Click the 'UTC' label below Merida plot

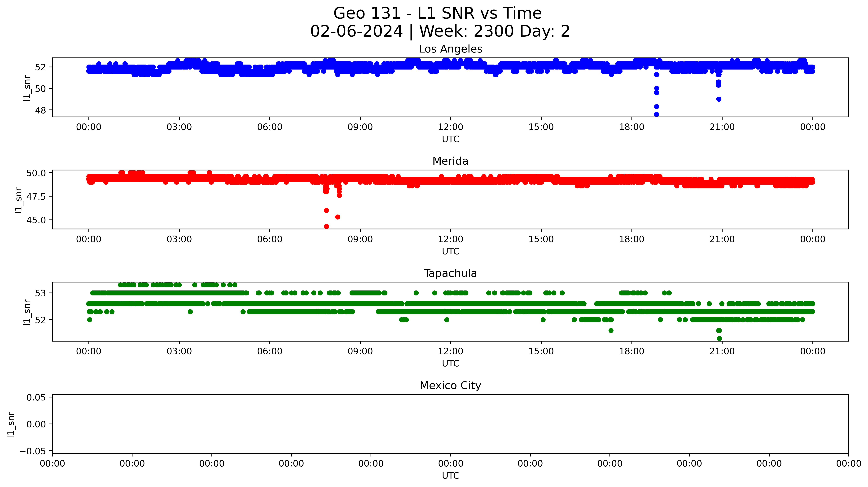click(x=451, y=251)
